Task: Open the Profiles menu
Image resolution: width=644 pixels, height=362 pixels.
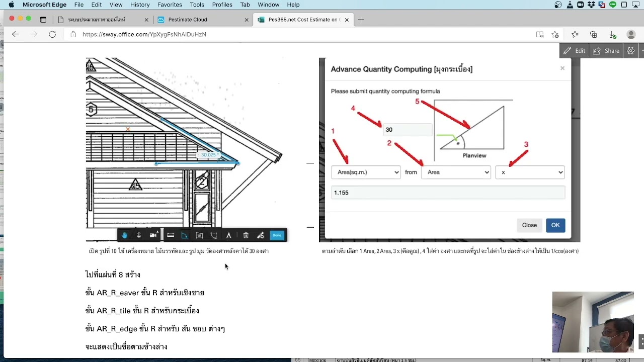Action: point(222,5)
